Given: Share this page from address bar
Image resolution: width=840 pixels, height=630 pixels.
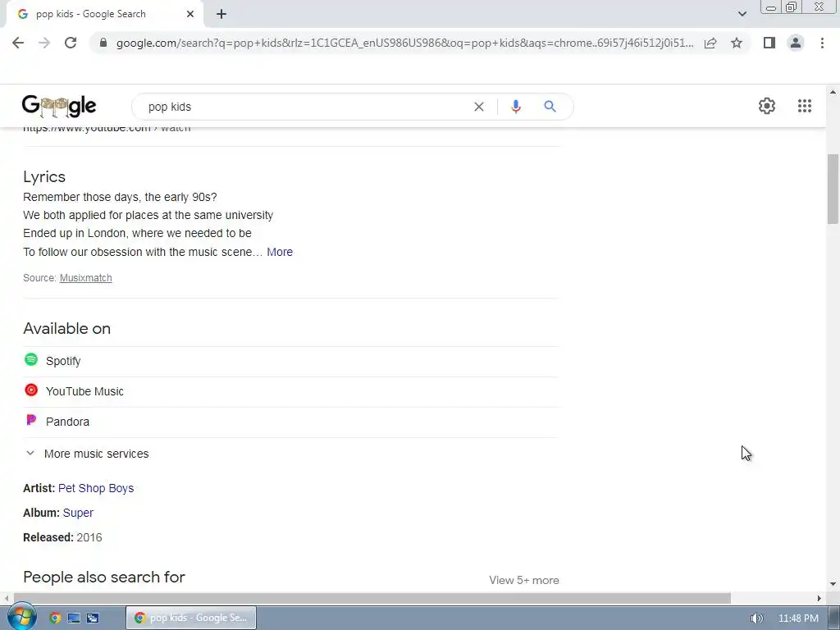Looking at the screenshot, I should tap(710, 43).
